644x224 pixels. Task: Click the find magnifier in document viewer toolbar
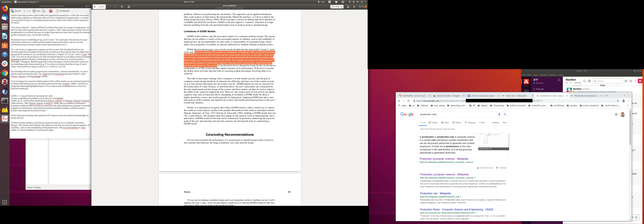[122, 7]
